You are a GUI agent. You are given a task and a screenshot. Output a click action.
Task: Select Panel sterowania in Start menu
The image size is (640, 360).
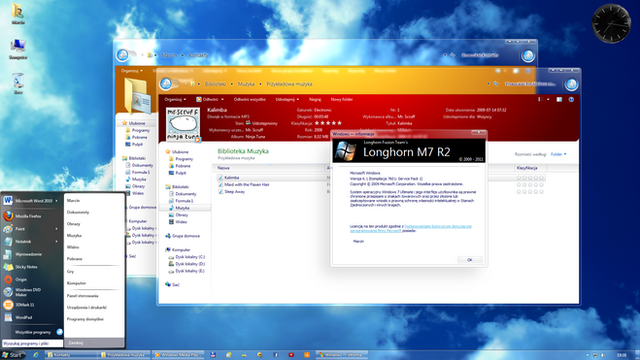[x=82, y=296]
